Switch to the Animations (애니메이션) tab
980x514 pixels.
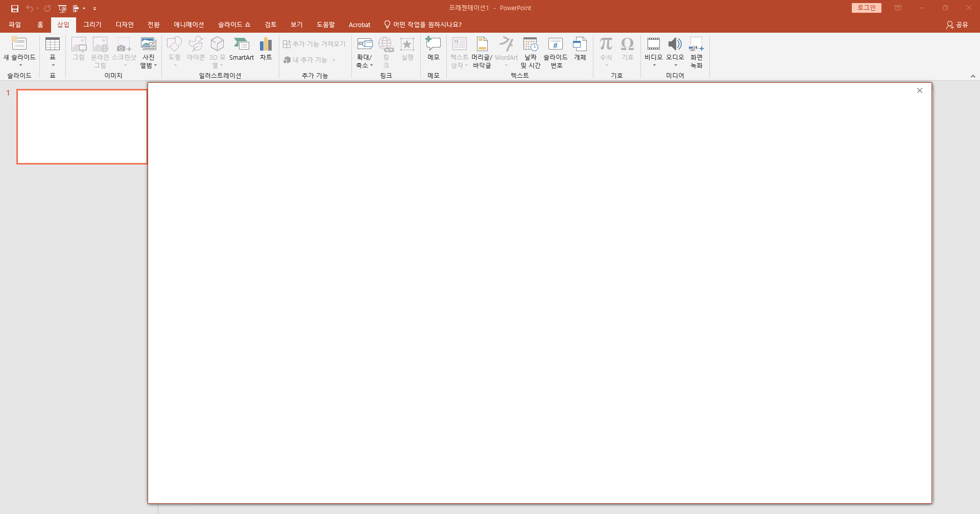pos(189,25)
